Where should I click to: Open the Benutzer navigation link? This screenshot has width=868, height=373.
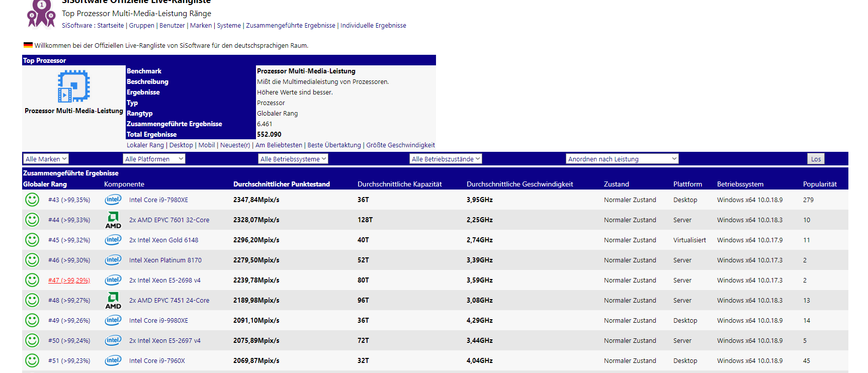point(172,26)
